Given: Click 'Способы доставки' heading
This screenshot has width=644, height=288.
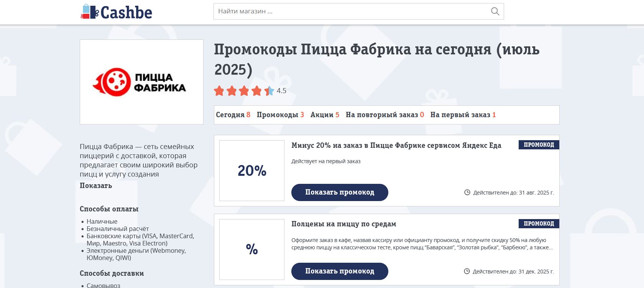Looking at the screenshot, I should coord(112,273).
